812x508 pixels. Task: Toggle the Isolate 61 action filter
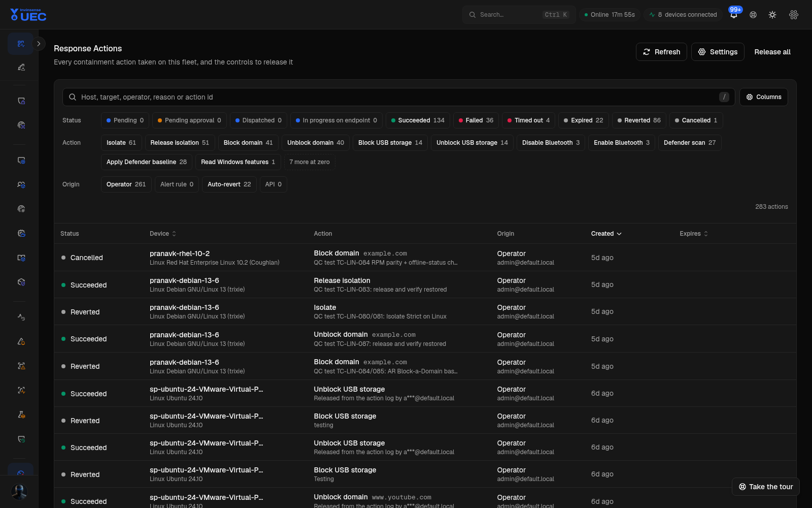pos(121,143)
